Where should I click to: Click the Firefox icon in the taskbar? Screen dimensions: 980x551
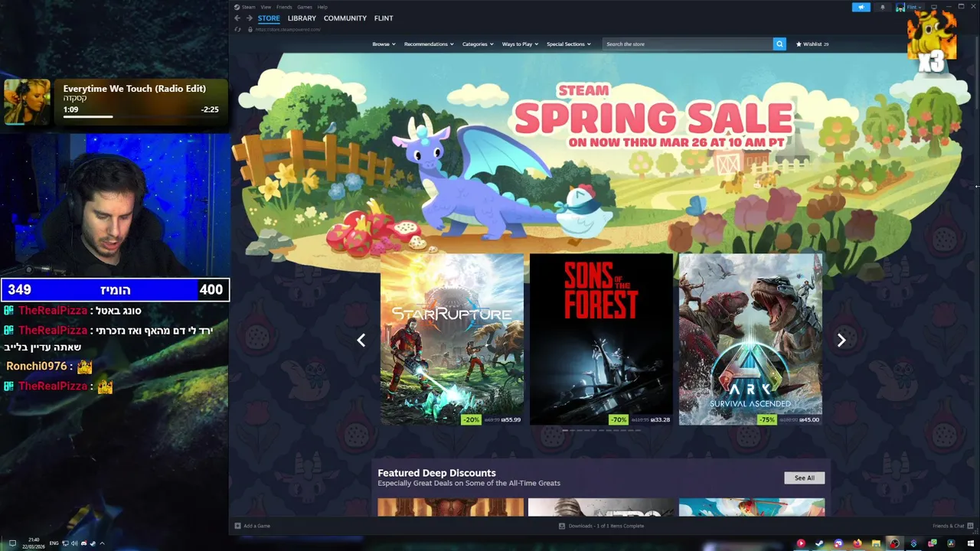tap(857, 543)
